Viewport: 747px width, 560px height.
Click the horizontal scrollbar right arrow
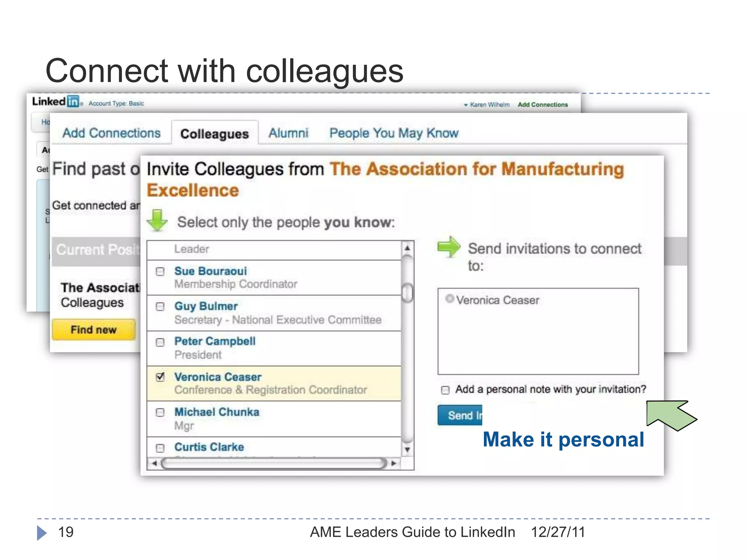pyautogui.click(x=394, y=463)
